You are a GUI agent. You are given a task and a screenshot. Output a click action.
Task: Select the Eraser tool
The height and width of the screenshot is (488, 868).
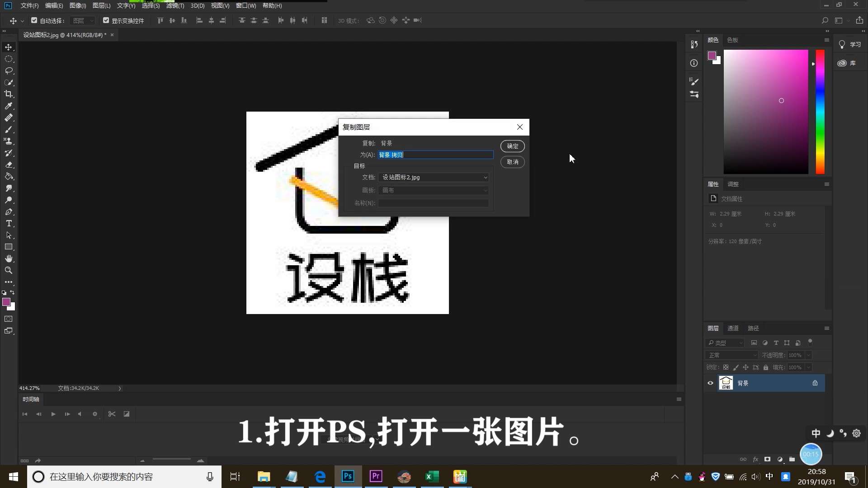click(x=9, y=165)
